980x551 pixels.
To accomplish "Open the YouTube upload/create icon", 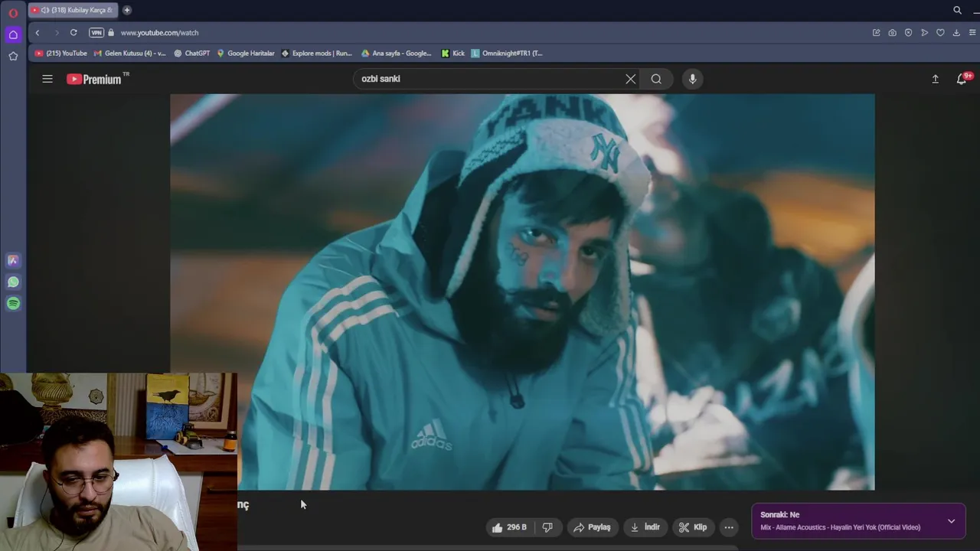I will (935, 79).
